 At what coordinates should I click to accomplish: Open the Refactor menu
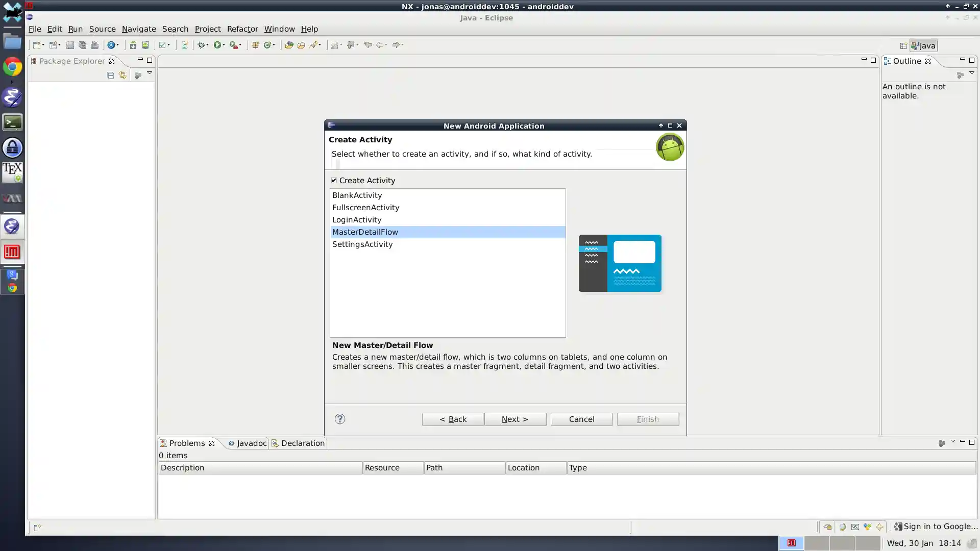[x=242, y=29]
